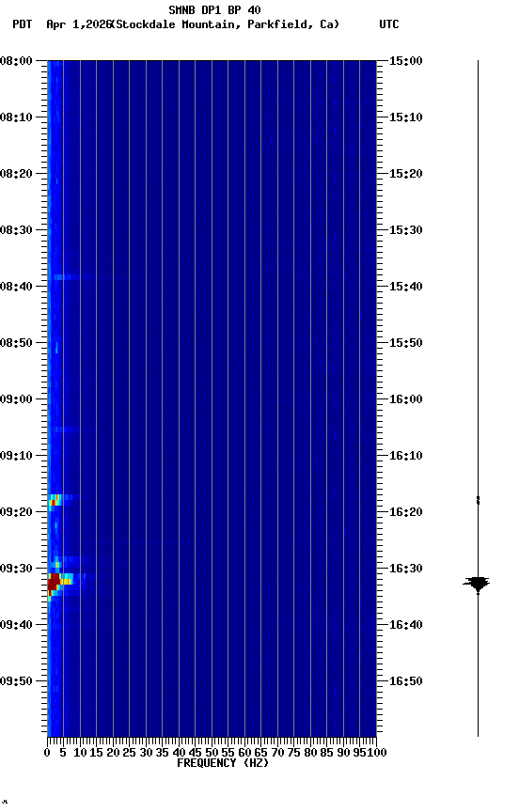Click the 16:30 UTC time label
Screen dimensions: 519x812
point(406,569)
